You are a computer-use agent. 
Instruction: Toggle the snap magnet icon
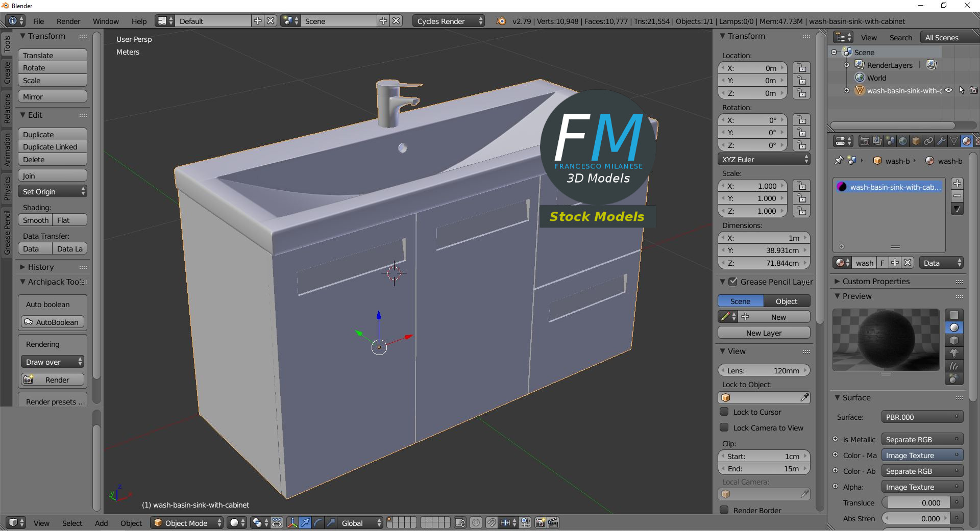[491, 523]
